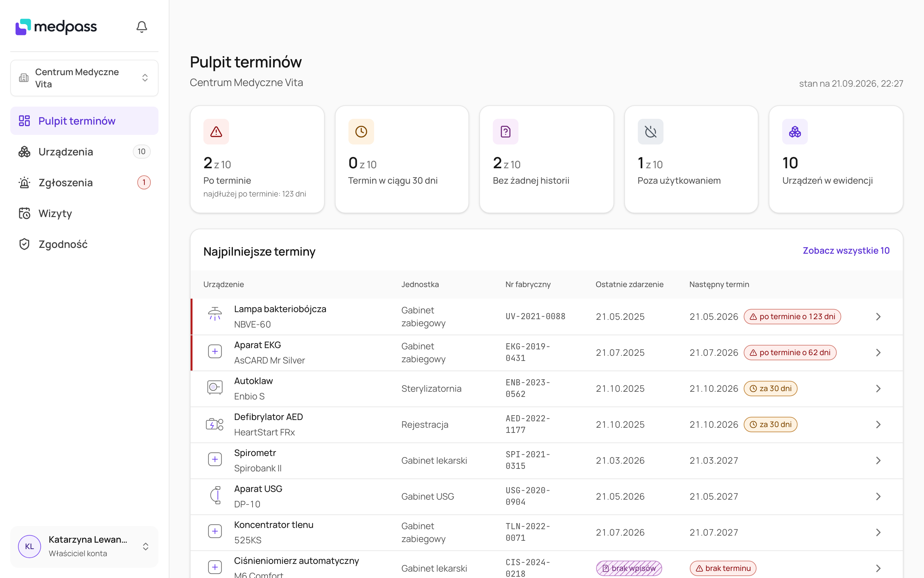Screen dimensions: 924x578
Task: Click the Najpilniejsze terminy heading
Action: pyautogui.click(x=259, y=251)
